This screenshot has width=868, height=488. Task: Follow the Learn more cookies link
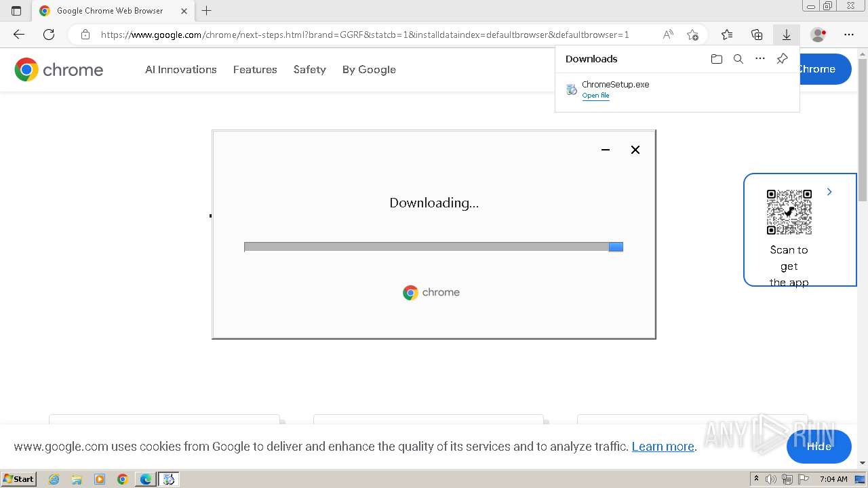pyautogui.click(x=663, y=447)
